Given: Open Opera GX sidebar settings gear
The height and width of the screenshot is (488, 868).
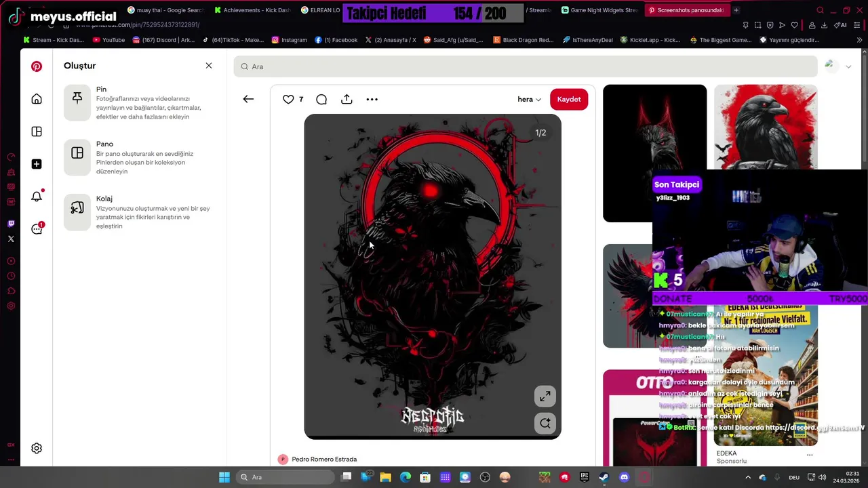Looking at the screenshot, I should (11, 306).
